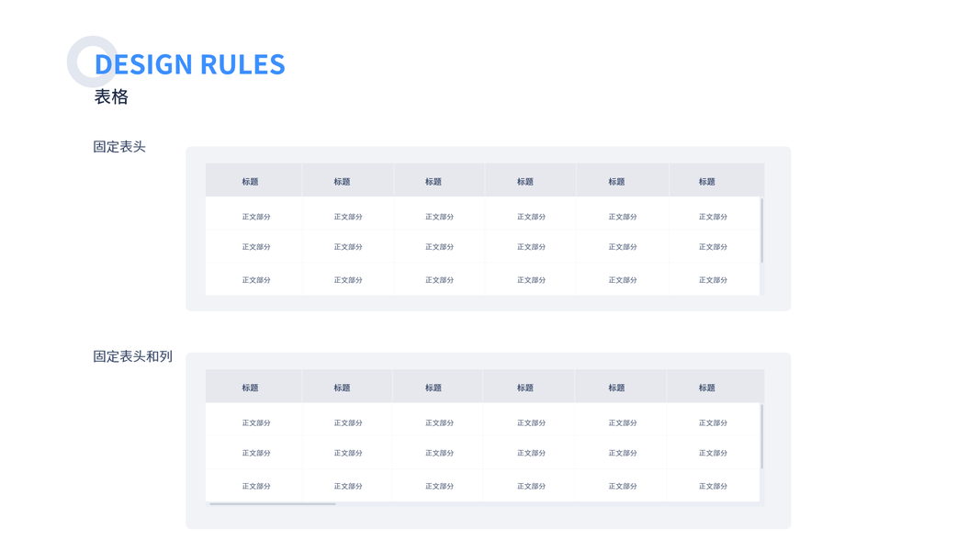Image resolution: width=980 pixels, height=551 pixels.
Task: Select the second-row, fourth-column cell in the bottom table
Action: [x=531, y=453]
